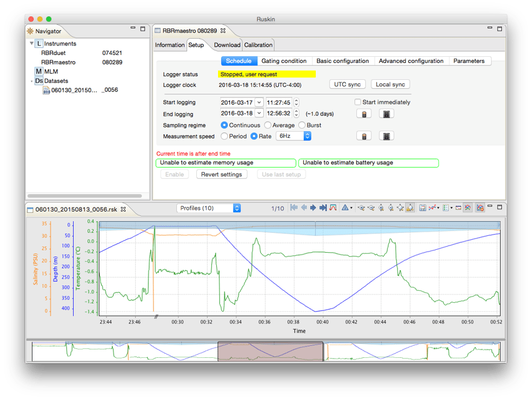This screenshot has width=532, height=399.
Task: Click the memory chip icon beside Measurement speed
Action: [x=386, y=136]
